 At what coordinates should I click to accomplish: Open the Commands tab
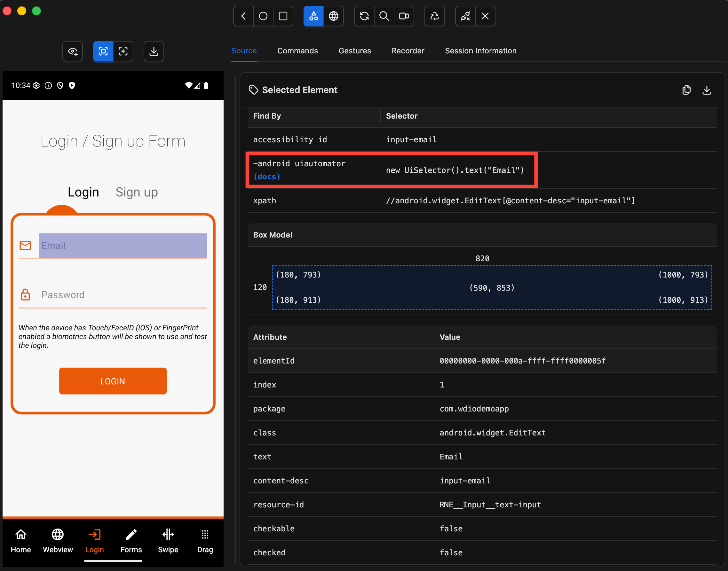[297, 51]
